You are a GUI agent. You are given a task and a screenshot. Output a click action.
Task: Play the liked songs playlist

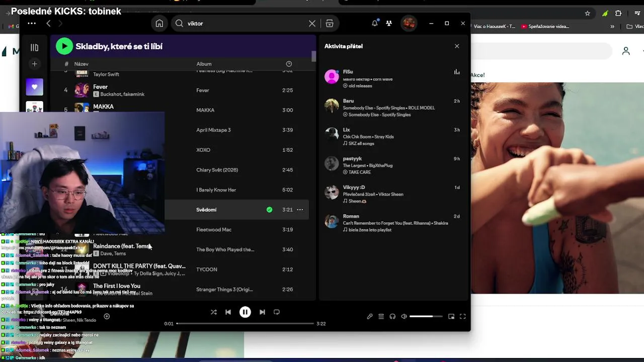point(64,46)
